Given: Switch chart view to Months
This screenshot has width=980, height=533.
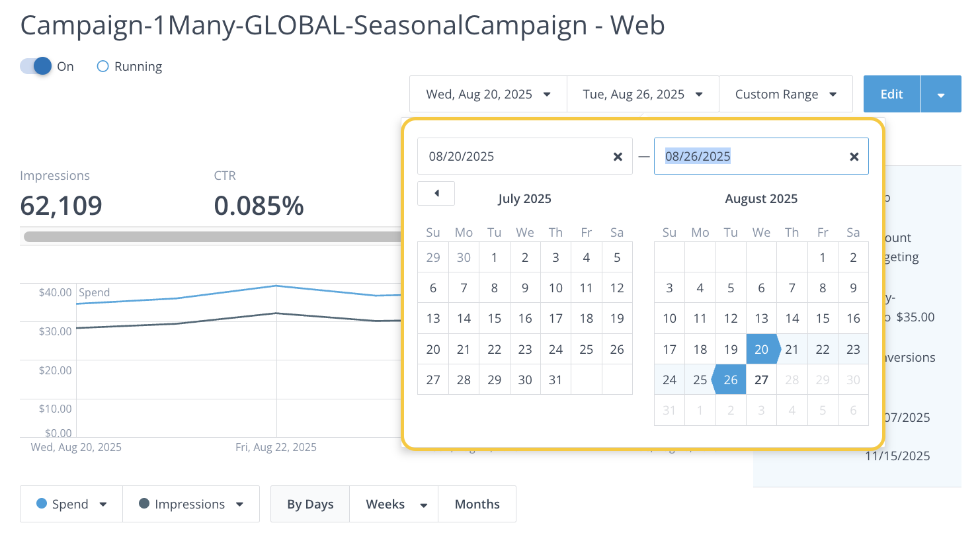Looking at the screenshot, I should coord(477,505).
